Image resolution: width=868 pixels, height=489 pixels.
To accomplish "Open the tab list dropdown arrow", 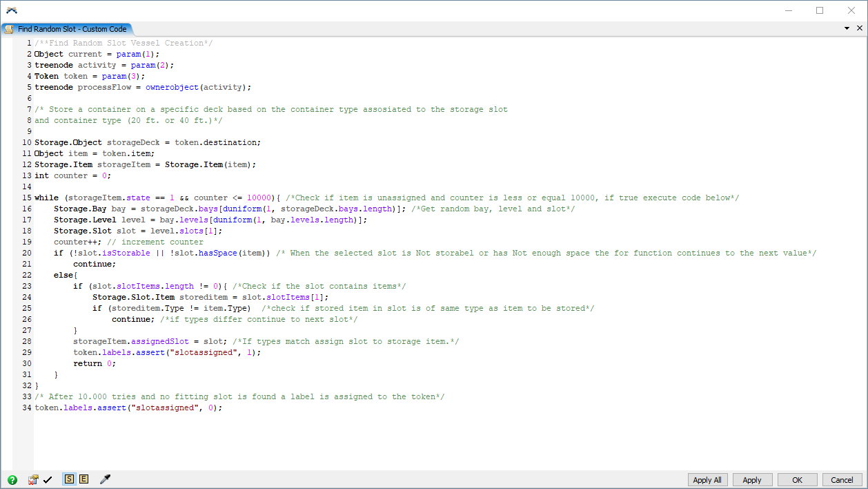I will [847, 29].
